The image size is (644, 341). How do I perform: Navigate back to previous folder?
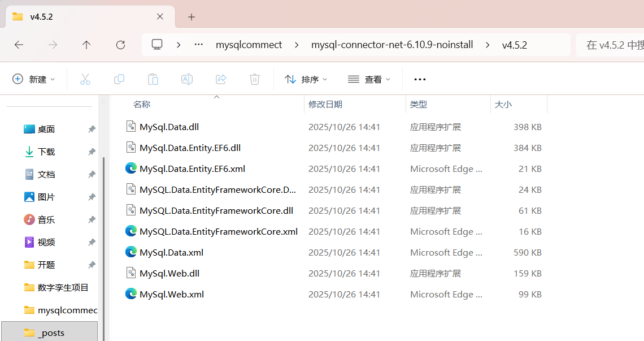click(19, 45)
